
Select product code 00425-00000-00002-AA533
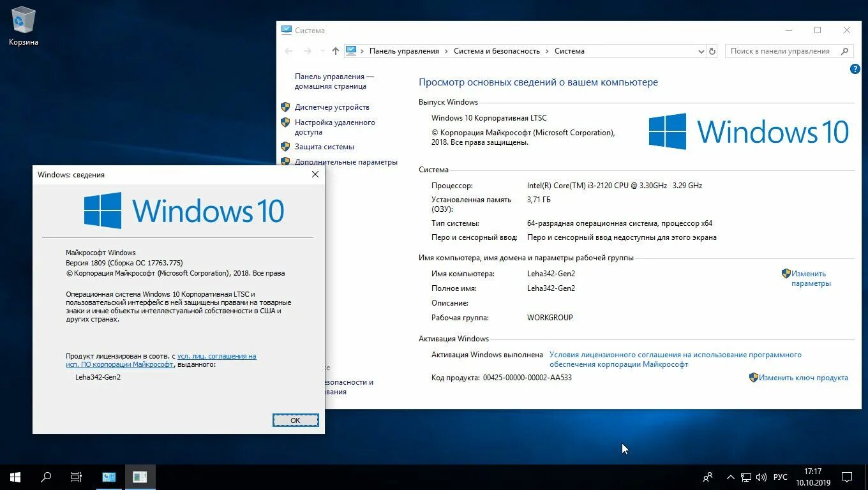527,378
